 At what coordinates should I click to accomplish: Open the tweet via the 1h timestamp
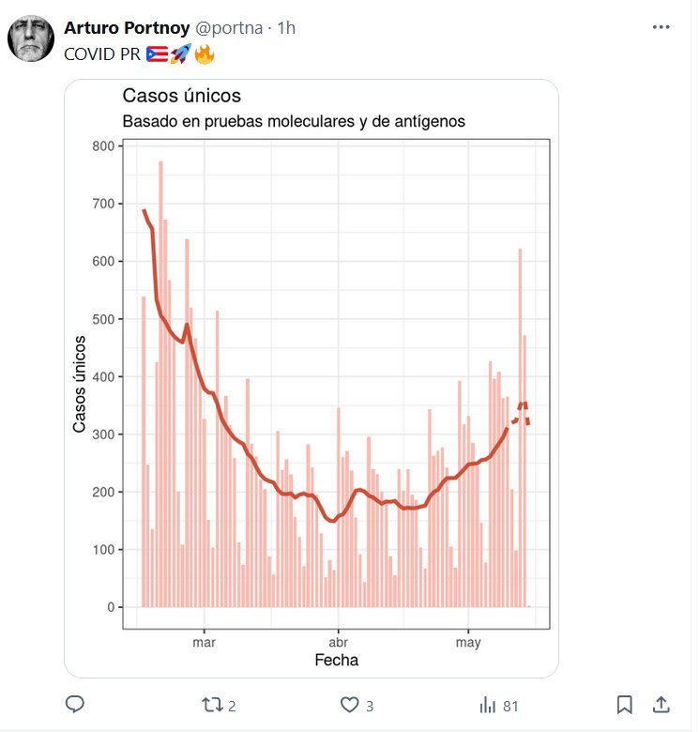pyautogui.click(x=285, y=28)
